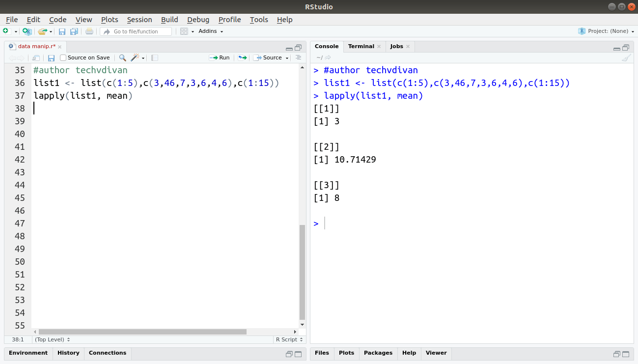Screen dimensions: 638x364
Task: Open the workspace panes layout icon
Action: click(184, 31)
